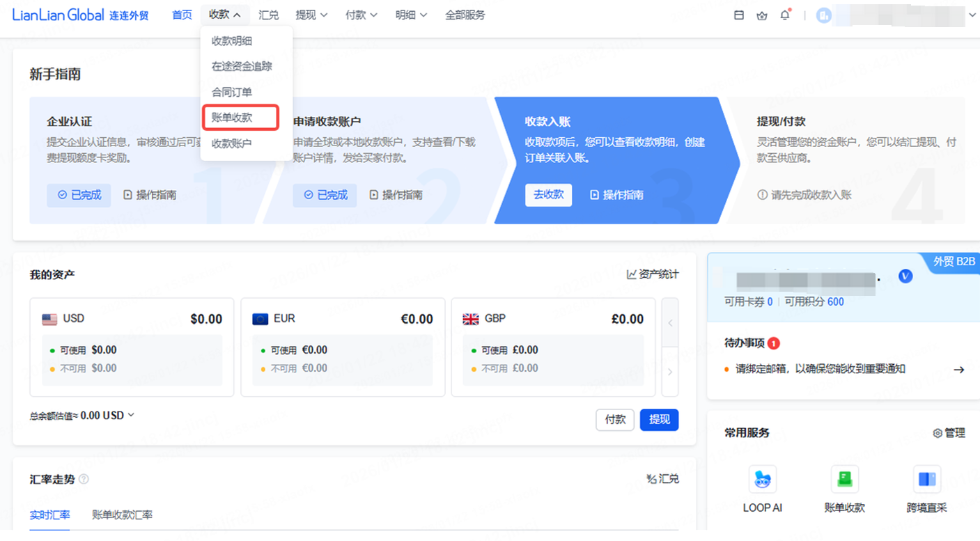980x541 pixels.
Task: Click the red to-do count badge beside 待办事项
Action: tap(774, 343)
